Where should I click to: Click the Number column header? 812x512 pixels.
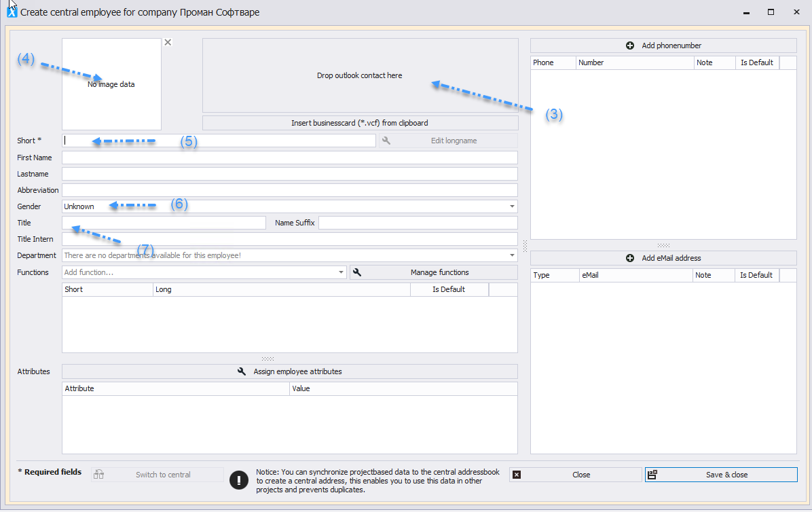pos(635,62)
